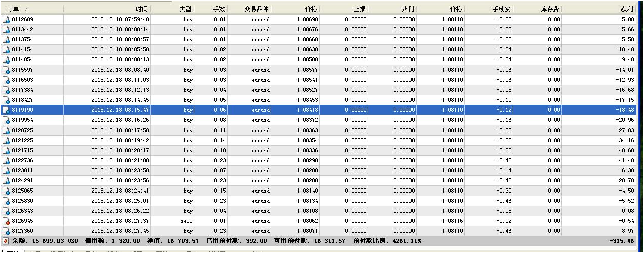This screenshot has width=644, height=253.
Task: Click the order icon for 8120725
Action: pyautogui.click(x=6, y=130)
